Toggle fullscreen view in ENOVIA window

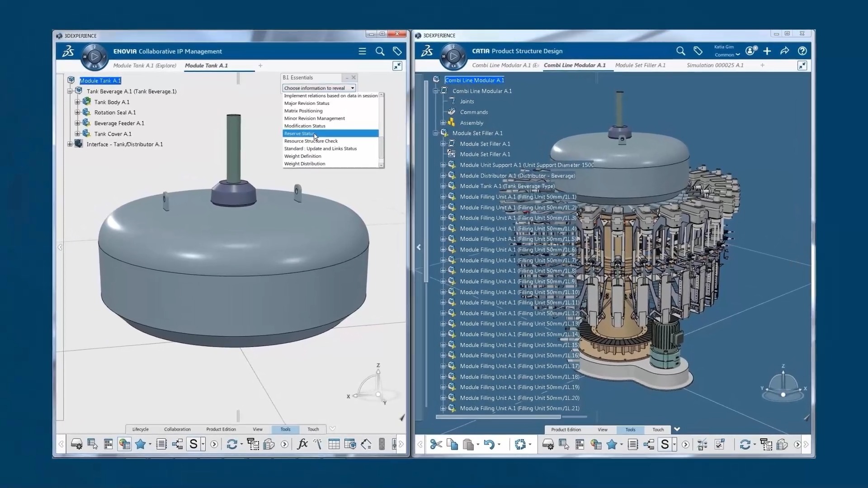pyautogui.click(x=397, y=66)
